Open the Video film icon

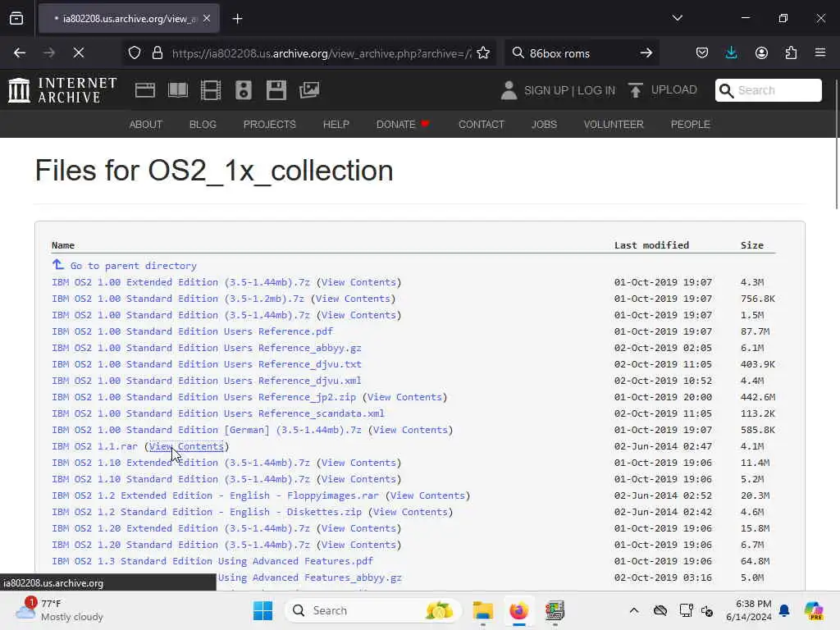[x=211, y=90]
